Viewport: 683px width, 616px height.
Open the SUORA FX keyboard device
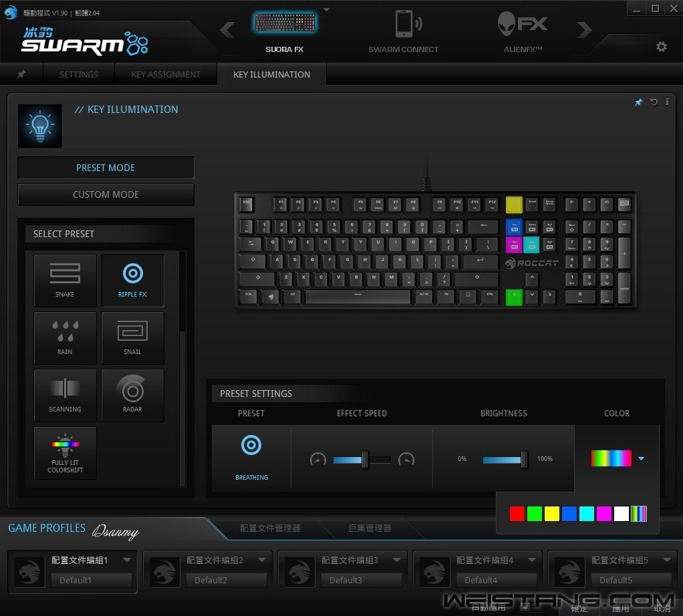285,31
